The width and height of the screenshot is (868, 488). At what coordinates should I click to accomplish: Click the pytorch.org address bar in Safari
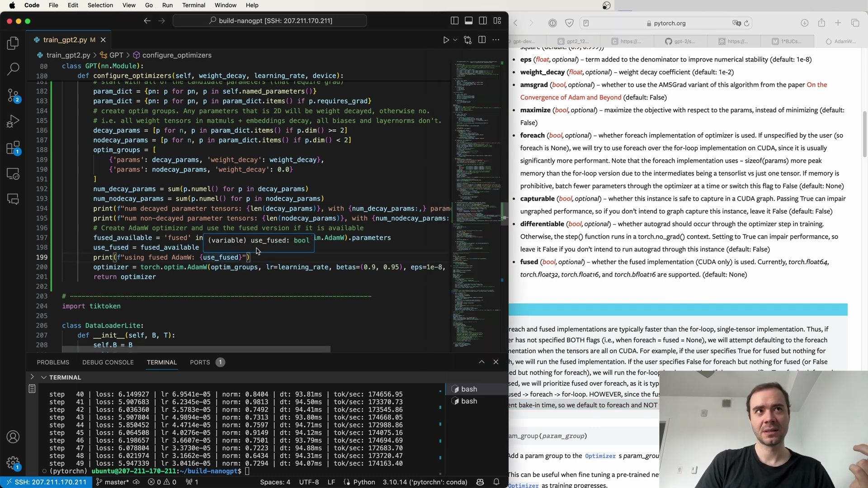coord(665,23)
